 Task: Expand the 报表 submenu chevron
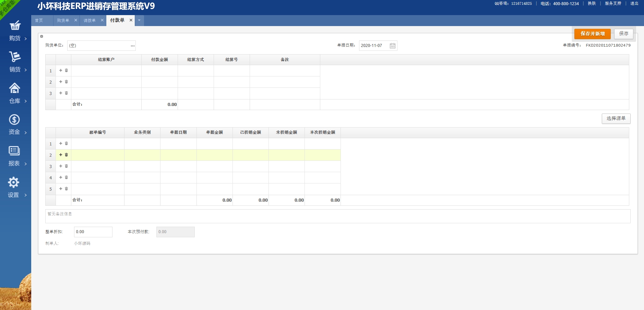pos(26,164)
